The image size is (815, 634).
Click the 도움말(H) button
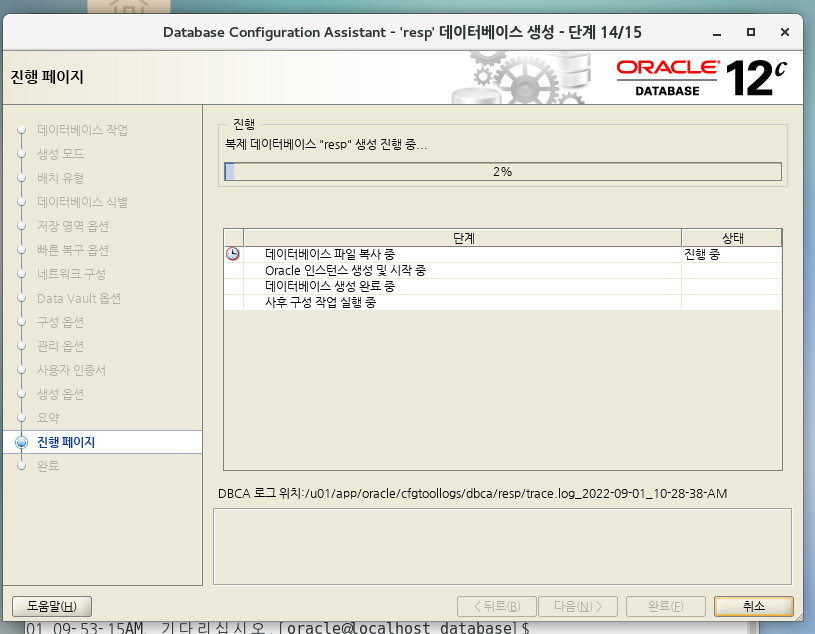(x=52, y=606)
